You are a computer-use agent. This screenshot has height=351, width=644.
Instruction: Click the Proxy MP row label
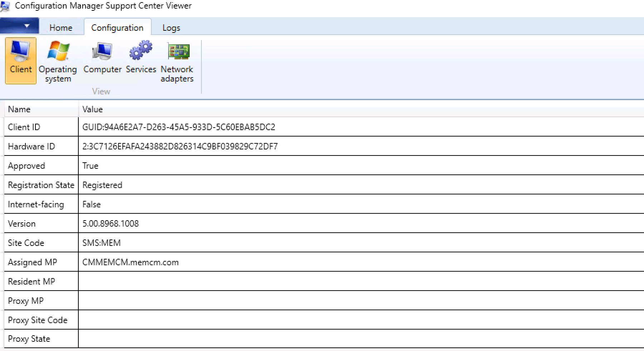26,301
